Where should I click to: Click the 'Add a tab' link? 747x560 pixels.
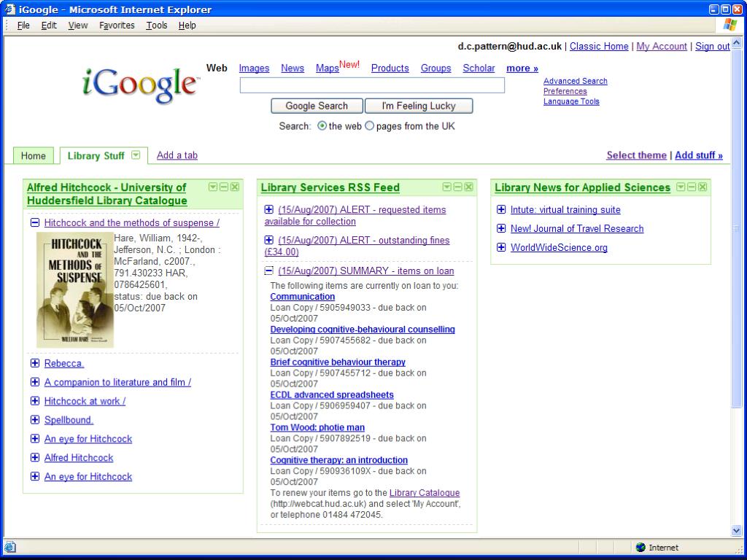tap(177, 155)
